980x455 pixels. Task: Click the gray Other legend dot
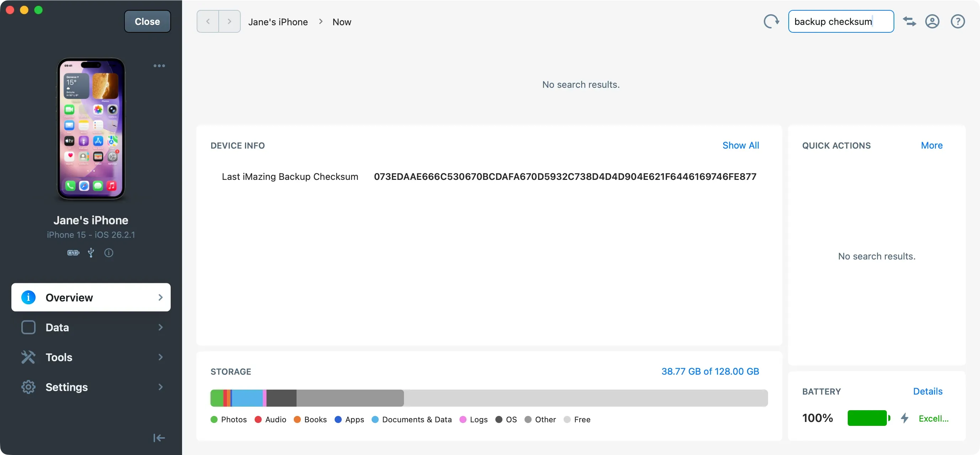(x=528, y=419)
